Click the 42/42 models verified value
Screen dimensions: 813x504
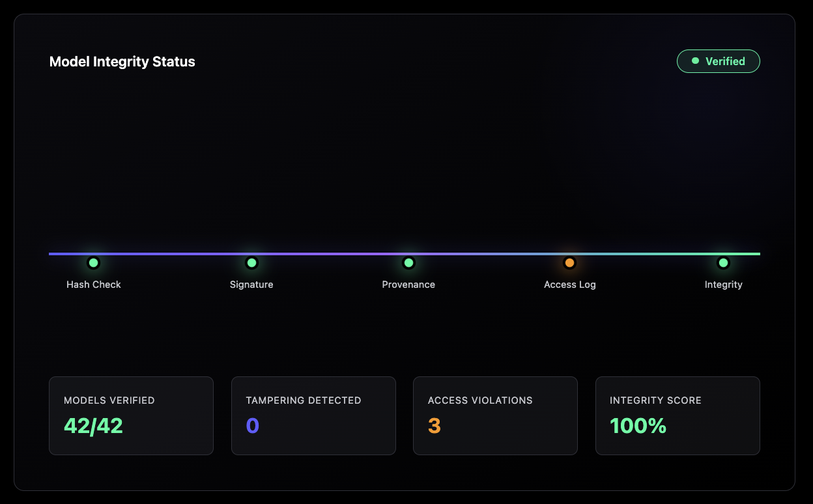click(x=93, y=426)
